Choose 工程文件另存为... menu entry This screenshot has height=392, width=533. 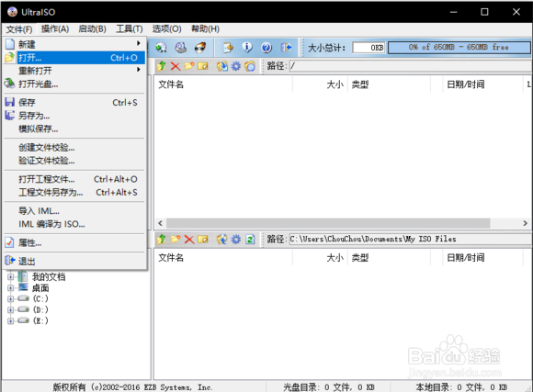[74, 192]
